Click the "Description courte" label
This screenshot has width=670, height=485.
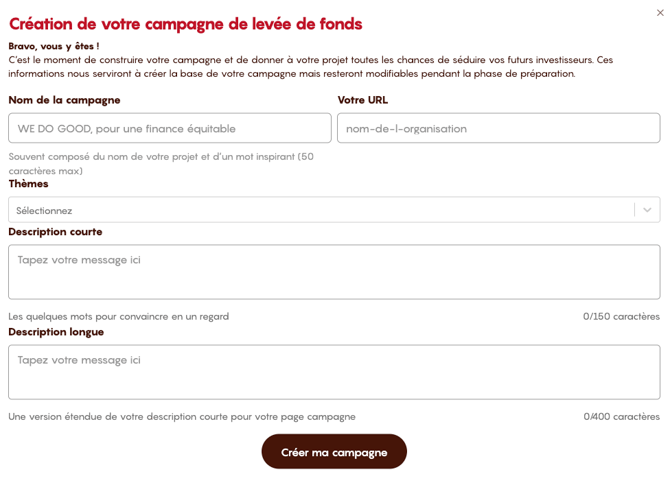[55, 232]
